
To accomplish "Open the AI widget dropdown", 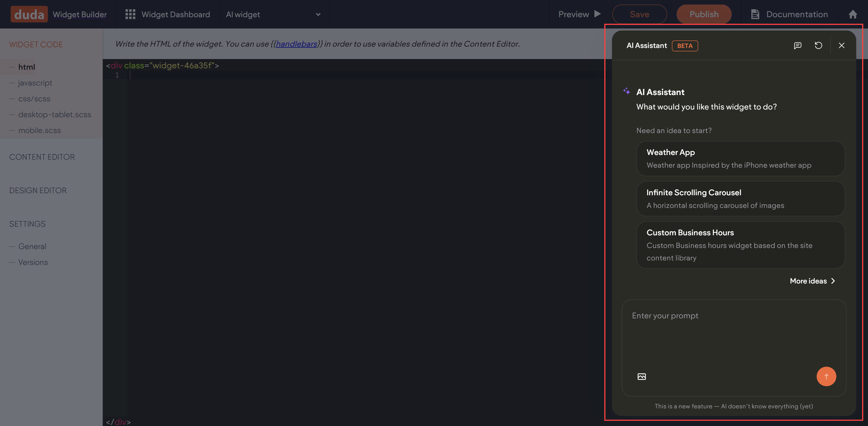I will coord(318,14).
